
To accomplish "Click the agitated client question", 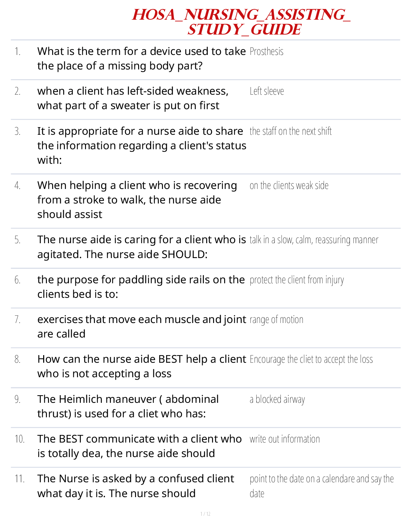I will 141,247.
